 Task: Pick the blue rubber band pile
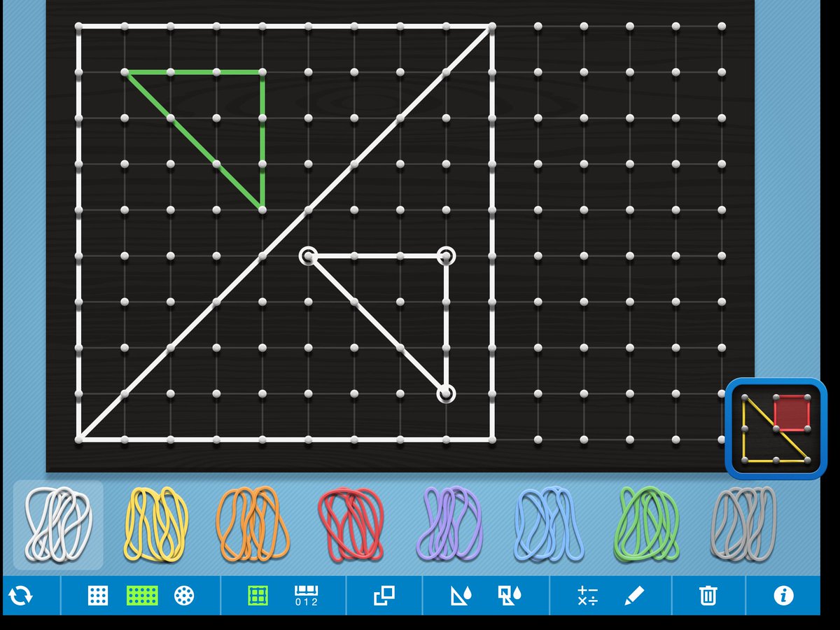pos(548,524)
